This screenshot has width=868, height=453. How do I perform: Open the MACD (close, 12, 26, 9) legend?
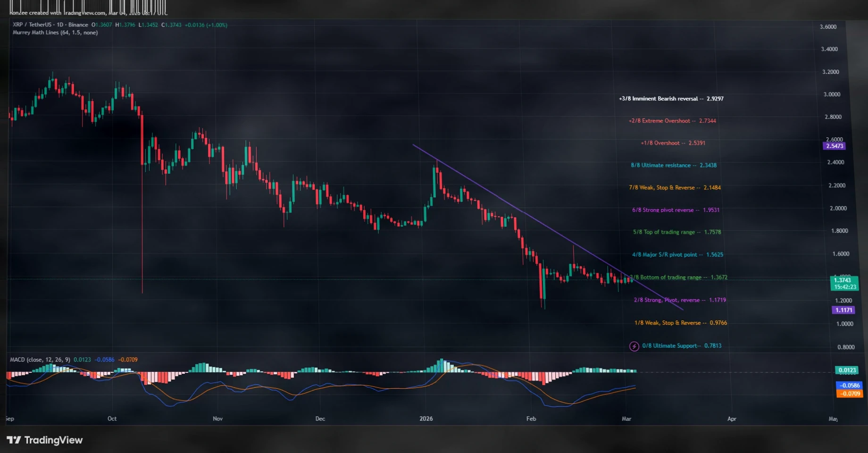(40, 360)
